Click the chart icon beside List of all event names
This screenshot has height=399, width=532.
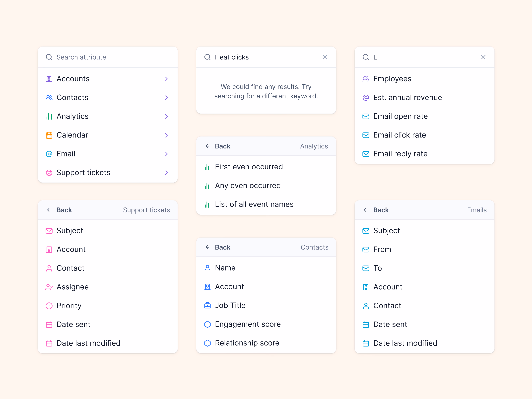[207, 204]
